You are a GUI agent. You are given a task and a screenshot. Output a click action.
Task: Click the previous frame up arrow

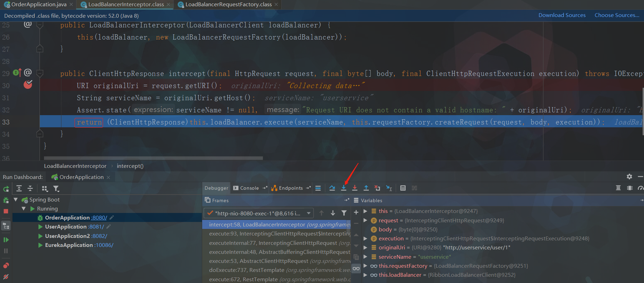[321, 213]
